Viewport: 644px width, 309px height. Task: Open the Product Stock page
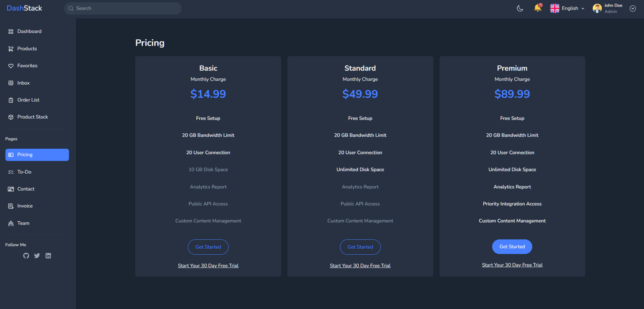tap(33, 117)
